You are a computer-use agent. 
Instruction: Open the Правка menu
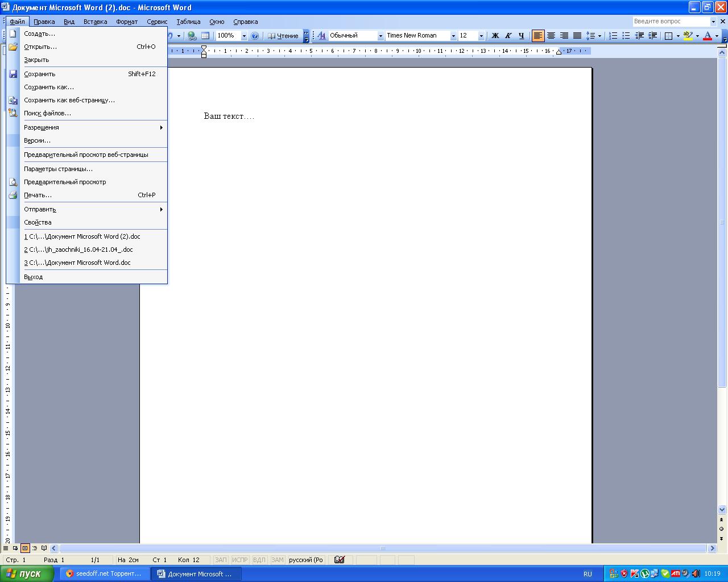point(44,22)
